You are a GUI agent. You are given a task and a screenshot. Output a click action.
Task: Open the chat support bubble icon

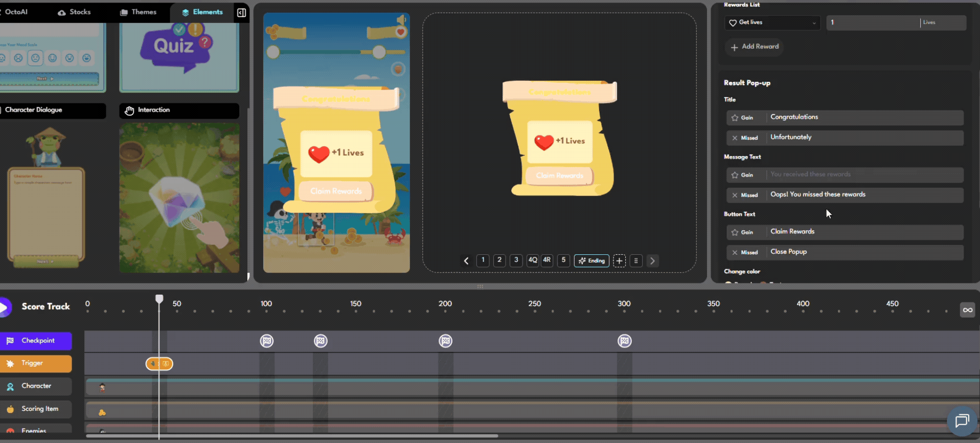pos(962,420)
